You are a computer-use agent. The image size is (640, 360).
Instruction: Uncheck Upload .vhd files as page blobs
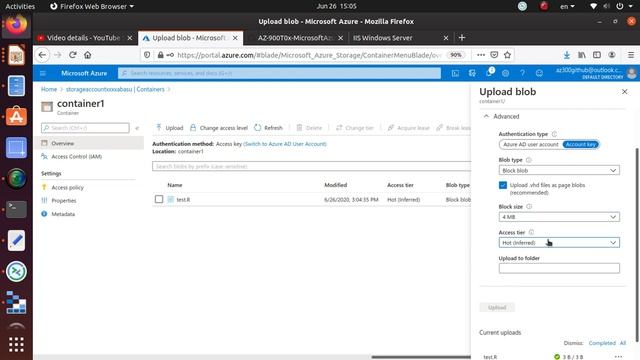[x=503, y=185]
